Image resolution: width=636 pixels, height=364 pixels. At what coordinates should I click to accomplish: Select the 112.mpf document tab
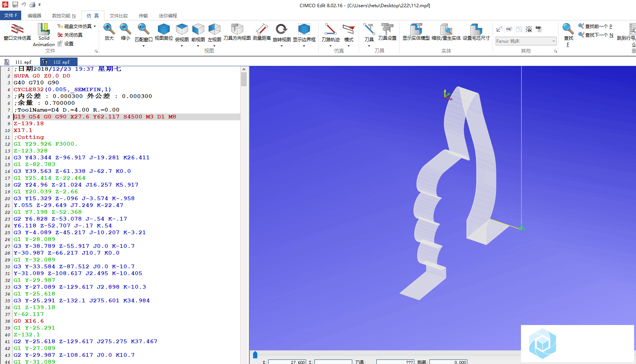pyautogui.click(x=59, y=62)
